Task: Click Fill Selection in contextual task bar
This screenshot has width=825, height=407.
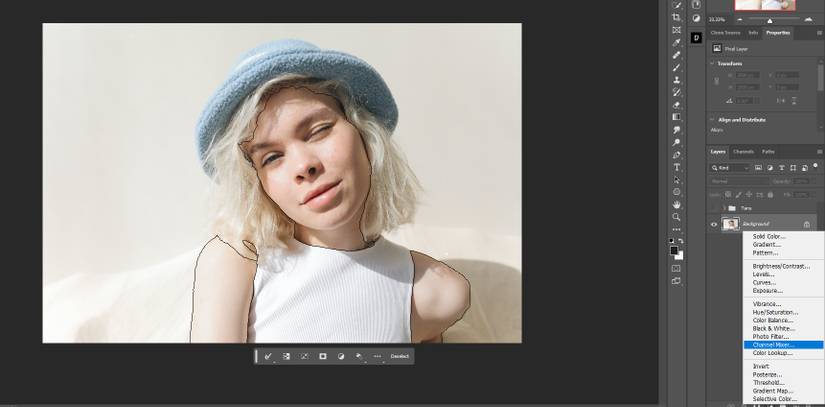Action: 359,356
